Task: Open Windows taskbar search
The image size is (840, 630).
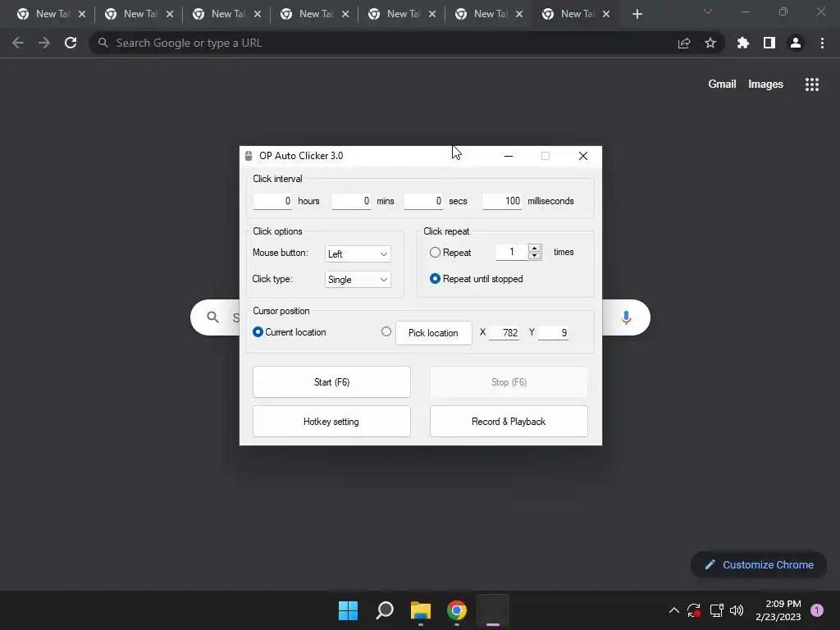Action: point(385,610)
